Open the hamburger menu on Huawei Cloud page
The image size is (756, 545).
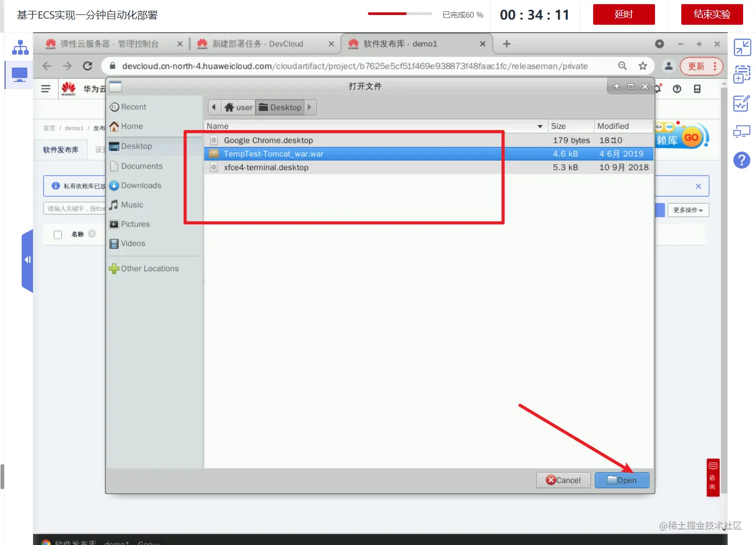tap(46, 89)
